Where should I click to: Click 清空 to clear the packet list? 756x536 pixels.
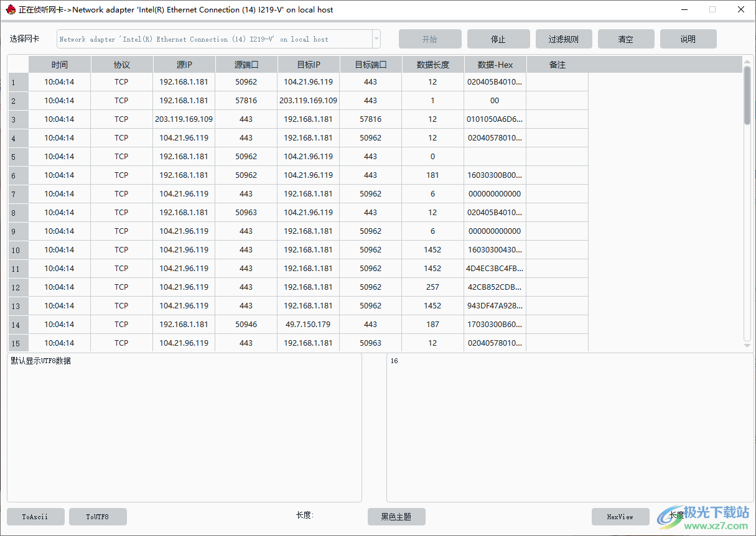(626, 39)
